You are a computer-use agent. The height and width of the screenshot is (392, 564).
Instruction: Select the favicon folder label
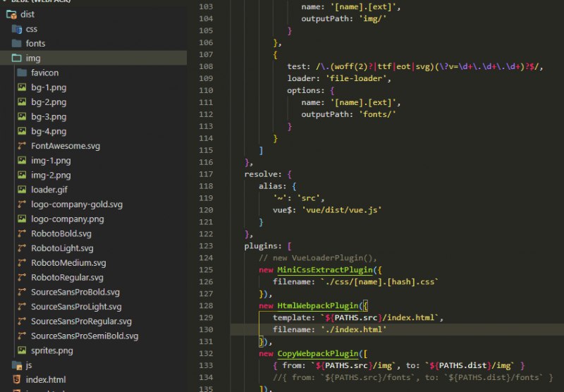point(44,73)
